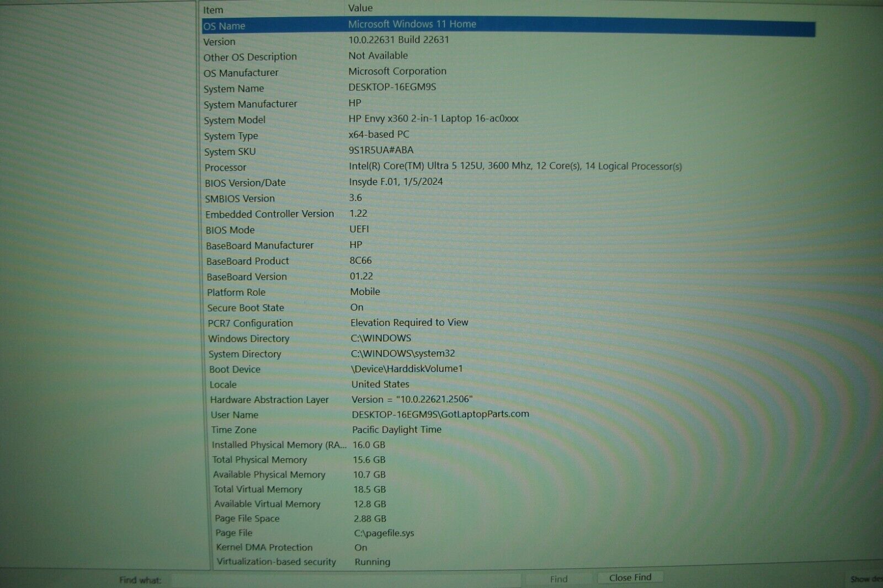Click the Find button
This screenshot has width=883, height=588.
point(558,579)
